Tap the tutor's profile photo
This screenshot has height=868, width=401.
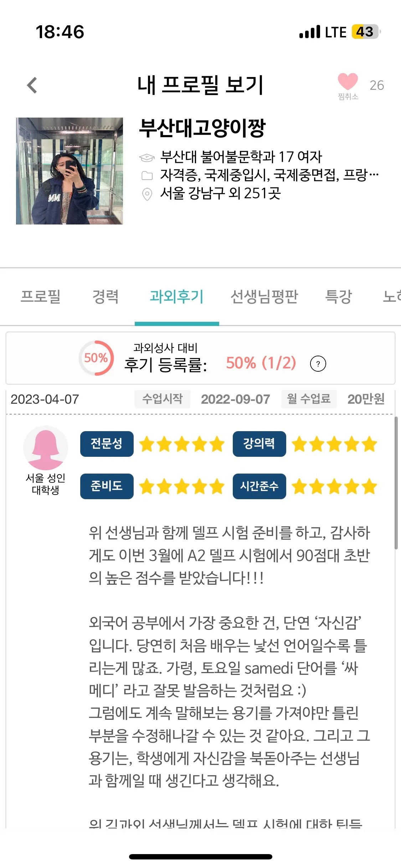point(70,171)
